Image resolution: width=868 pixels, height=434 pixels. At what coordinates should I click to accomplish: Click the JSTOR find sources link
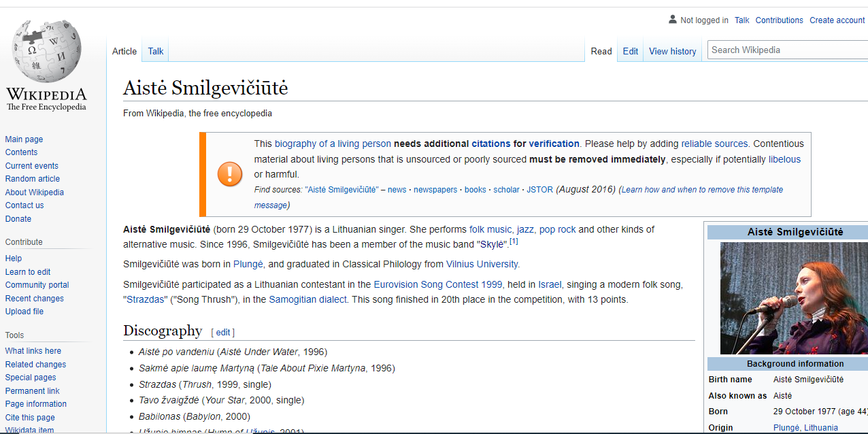click(540, 190)
